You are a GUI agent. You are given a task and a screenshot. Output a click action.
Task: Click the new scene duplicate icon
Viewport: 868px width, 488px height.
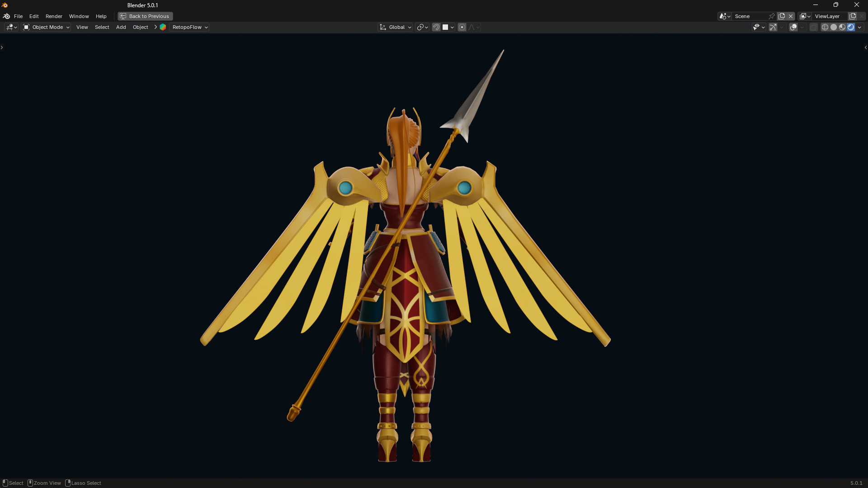point(782,16)
